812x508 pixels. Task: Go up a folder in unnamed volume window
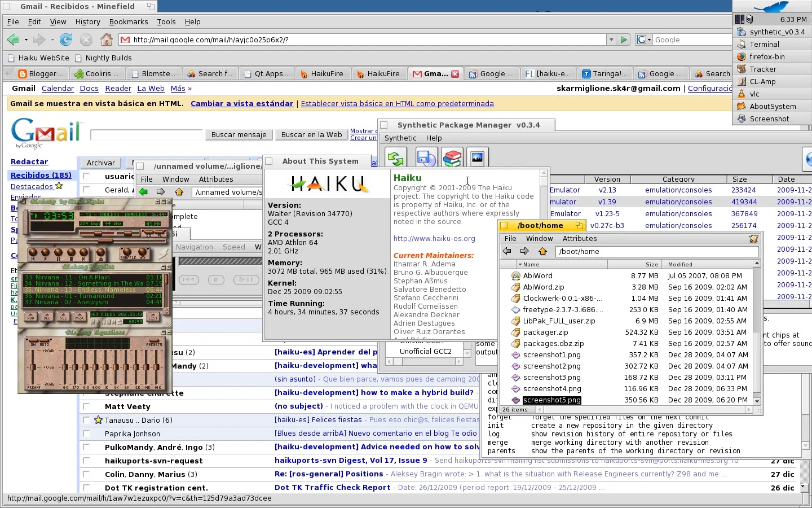click(x=179, y=192)
